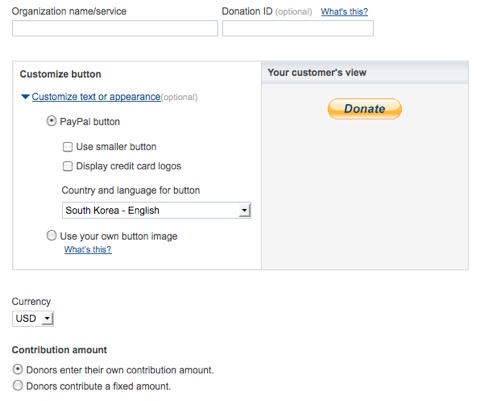The width and height of the screenshot is (480, 401).
Task: Open Country and language dropdown
Action: click(x=156, y=210)
